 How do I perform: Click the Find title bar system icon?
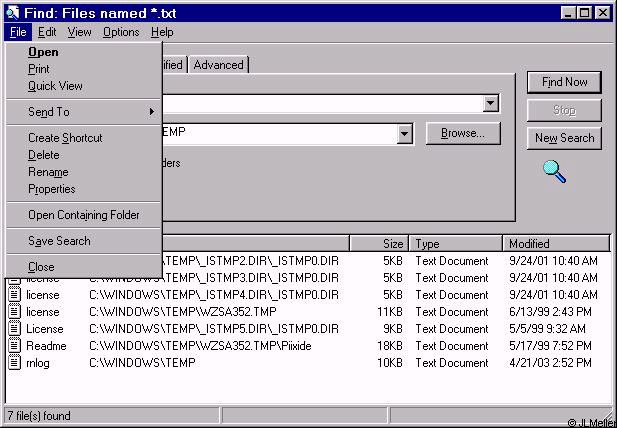point(12,13)
